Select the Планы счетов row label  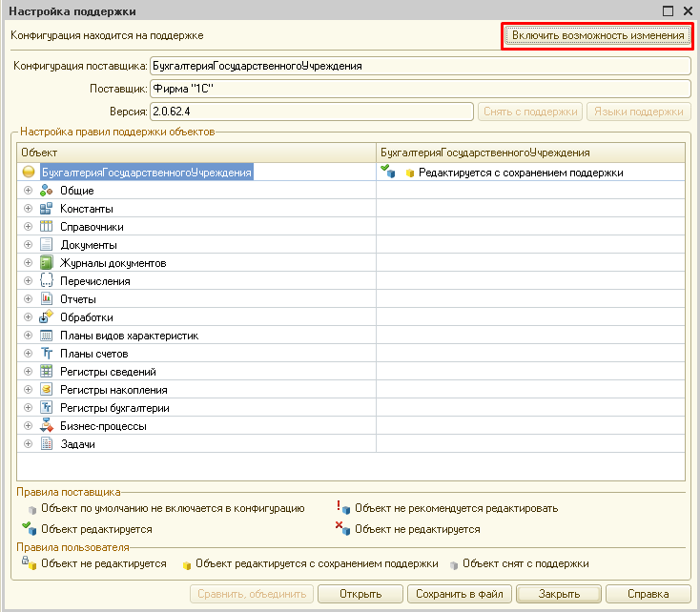94,354
